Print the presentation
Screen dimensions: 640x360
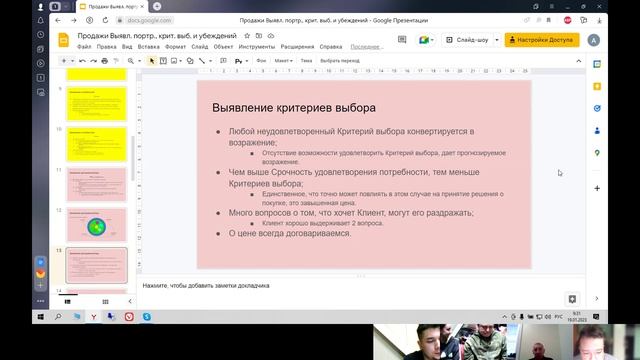pyautogui.click(x=104, y=61)
